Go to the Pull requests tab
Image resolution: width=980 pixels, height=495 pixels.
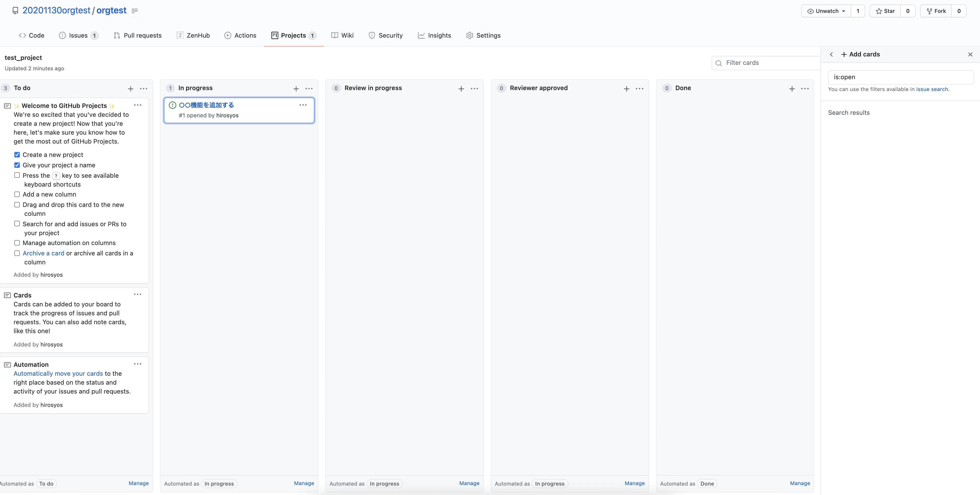[138, 35]
